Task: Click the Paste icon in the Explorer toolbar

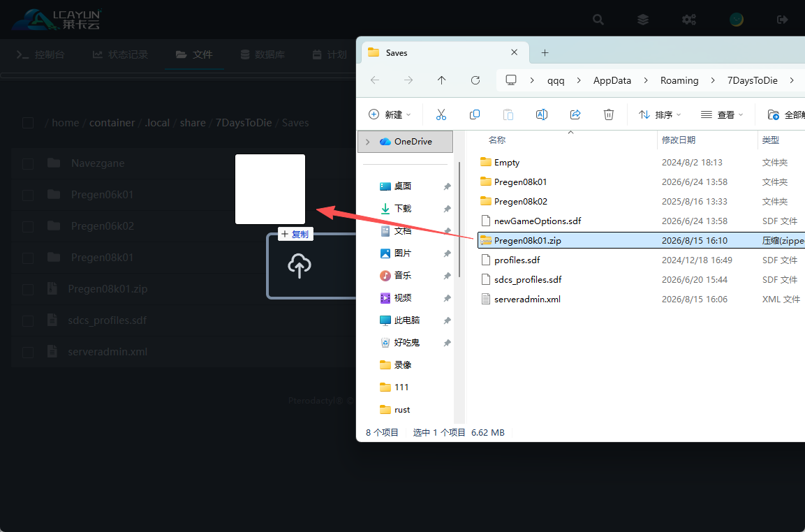Action: 508,114
